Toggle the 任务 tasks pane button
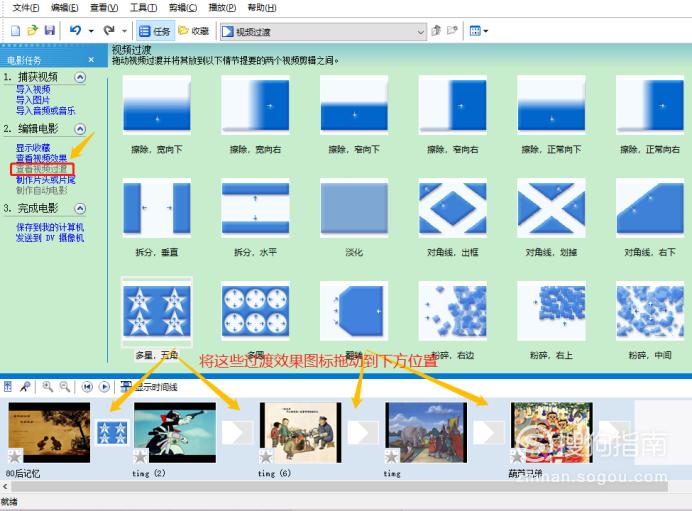The height and width of the screenshot is (511, 692). point(155,31)
